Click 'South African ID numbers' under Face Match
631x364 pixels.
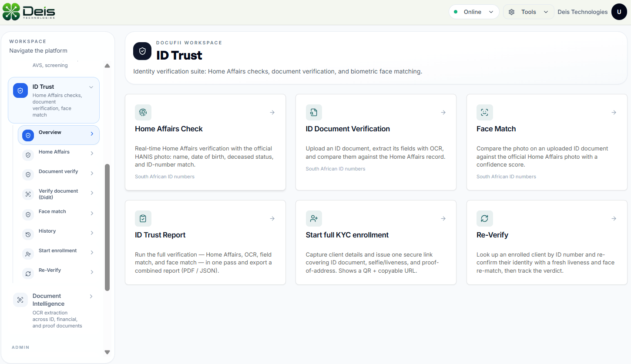click(x=506, y=177)
